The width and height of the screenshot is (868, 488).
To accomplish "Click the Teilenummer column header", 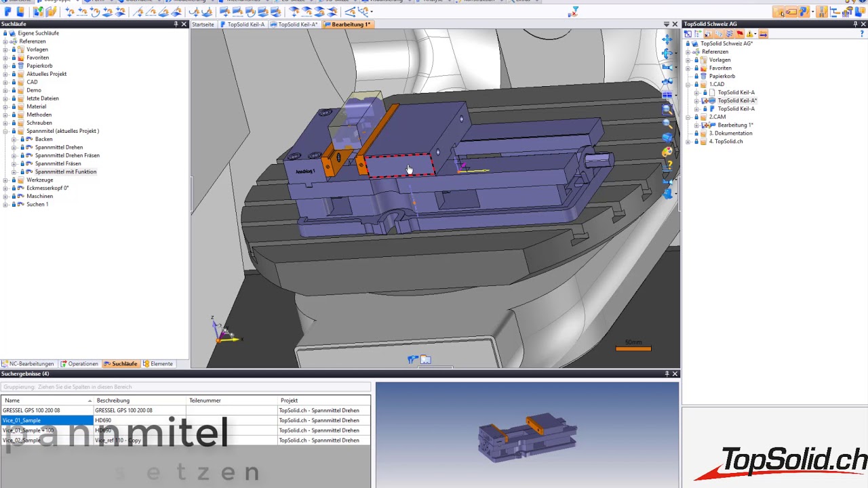I will click(x=232, y=401).
